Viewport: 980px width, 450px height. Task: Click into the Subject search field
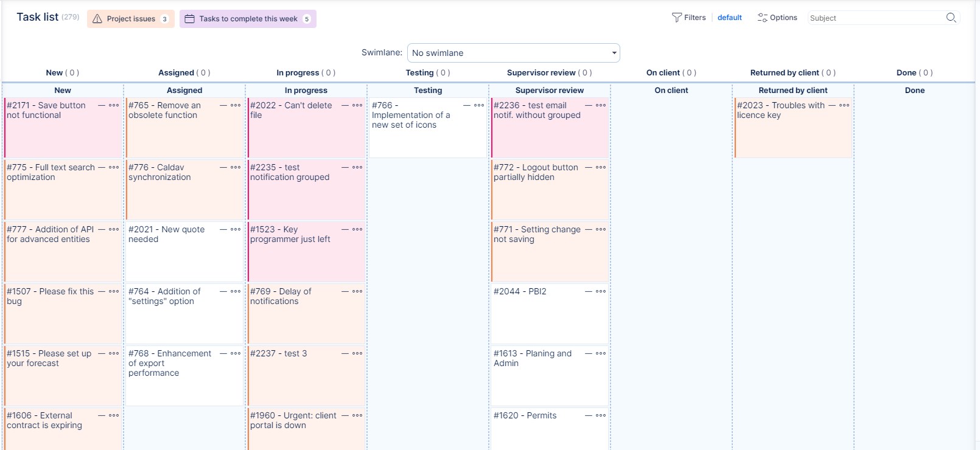[875, 18]
